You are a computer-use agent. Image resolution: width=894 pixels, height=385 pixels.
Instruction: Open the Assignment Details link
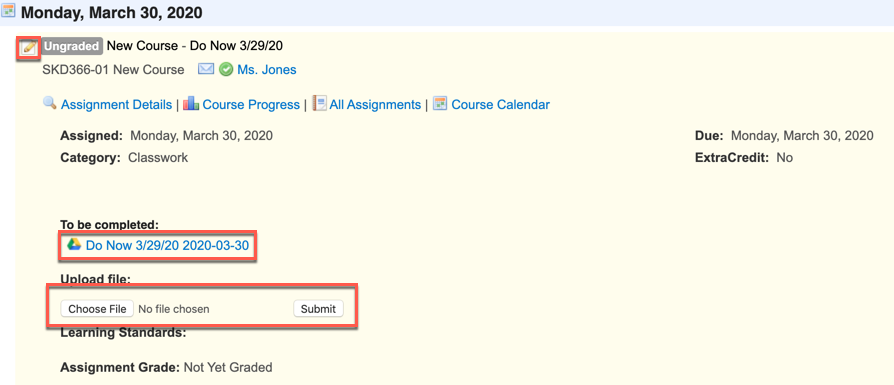116,105
